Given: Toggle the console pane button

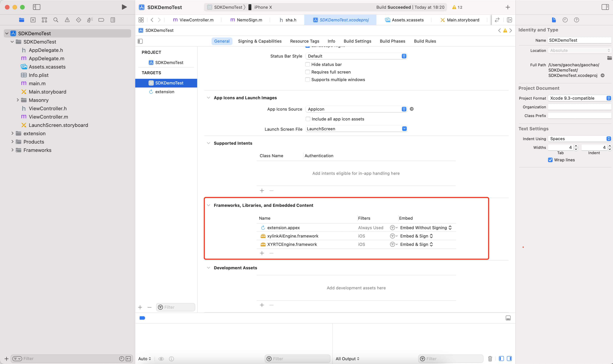Looking at the screenshot, I should point(509,359).
